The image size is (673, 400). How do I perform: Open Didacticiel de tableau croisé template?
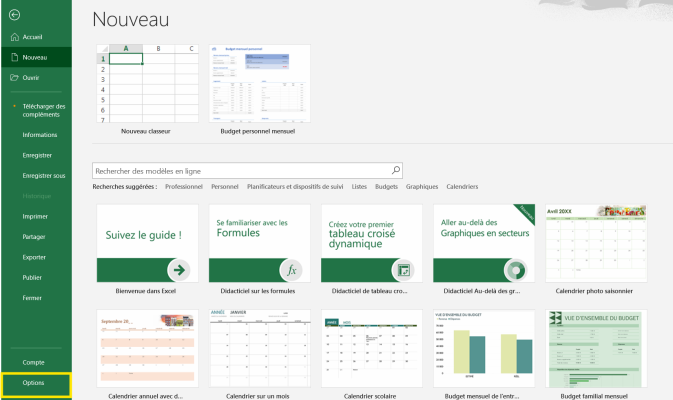[372, 243]
